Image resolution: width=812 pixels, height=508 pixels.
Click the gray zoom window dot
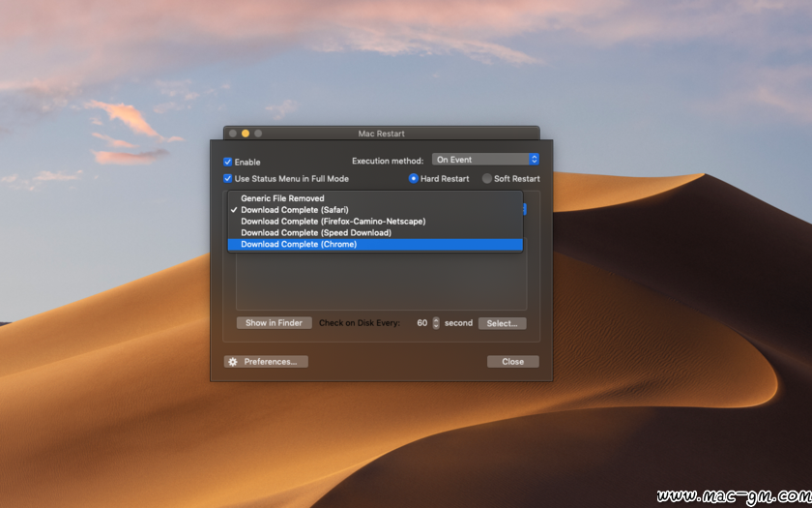click(x=258, y=134)
